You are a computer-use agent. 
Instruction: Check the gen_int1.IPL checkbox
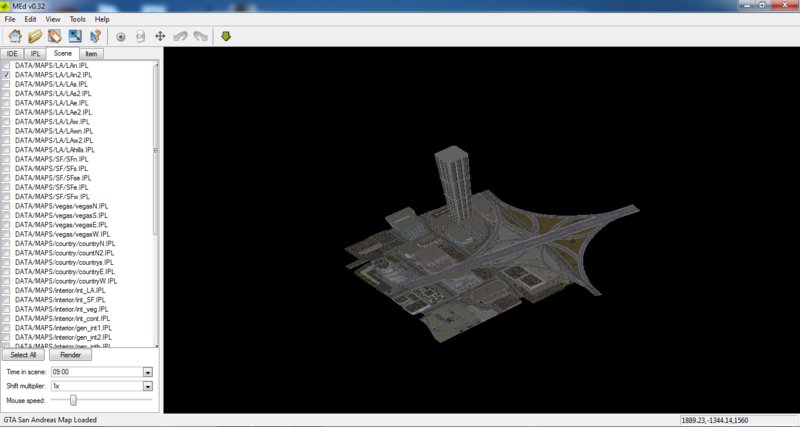6,328
